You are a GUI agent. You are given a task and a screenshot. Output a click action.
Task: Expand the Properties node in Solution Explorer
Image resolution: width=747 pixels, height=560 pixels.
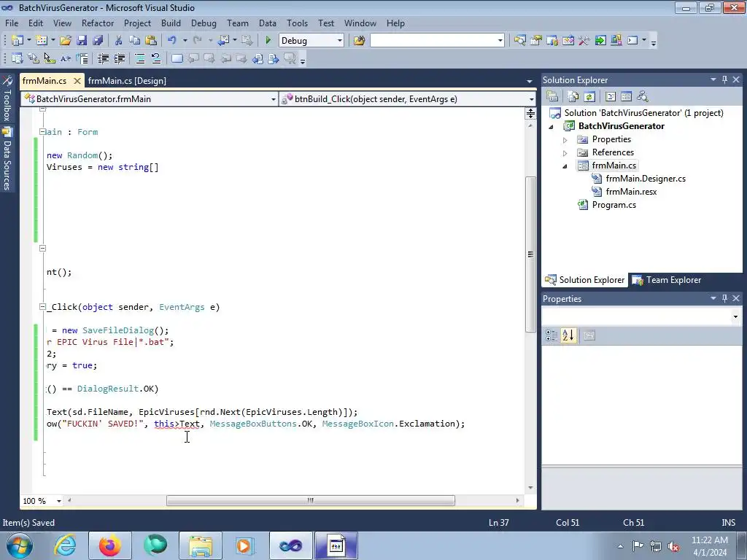[x=565, y=140]
